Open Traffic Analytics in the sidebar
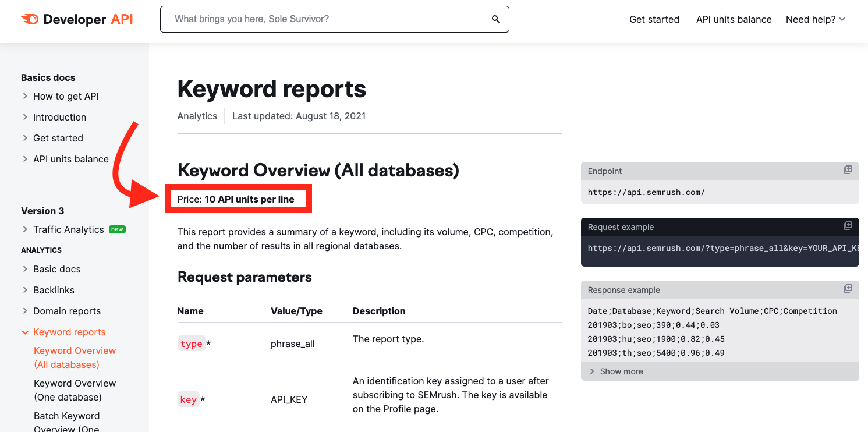 pyautogui.click(x=68, y=229)
